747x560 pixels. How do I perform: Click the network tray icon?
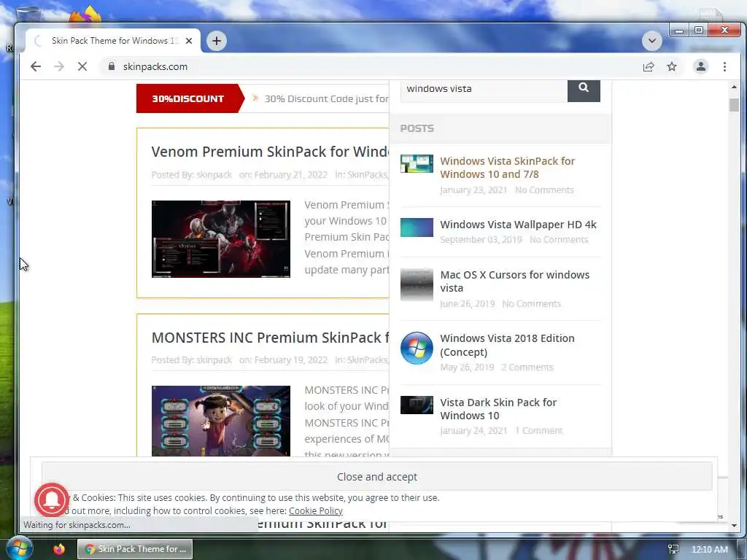673,549
